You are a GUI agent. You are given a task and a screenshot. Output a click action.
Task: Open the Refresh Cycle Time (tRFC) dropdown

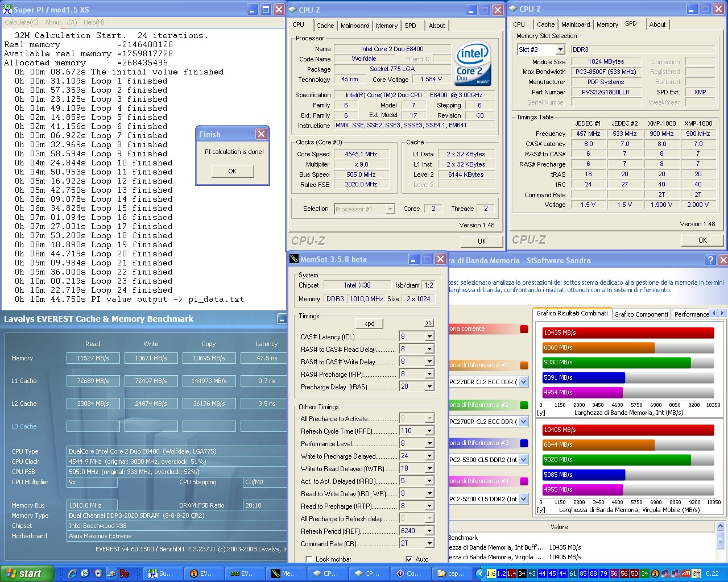(429, 431)
